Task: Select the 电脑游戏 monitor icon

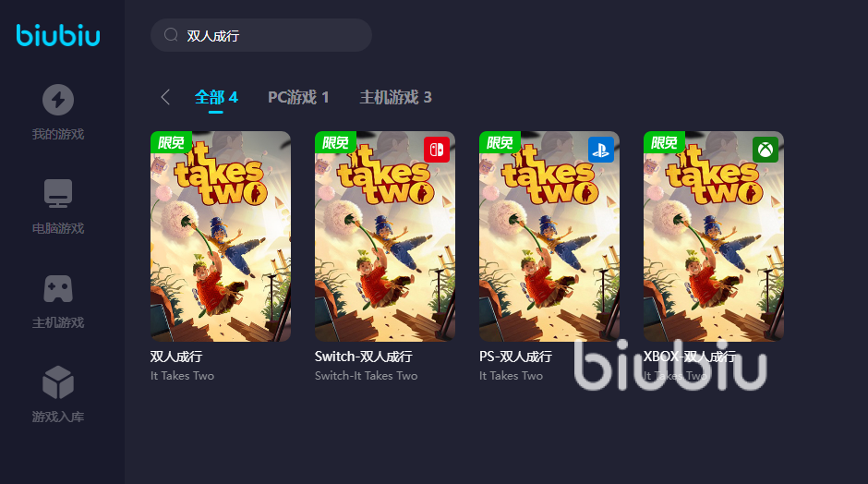Action: (x=58, y=193)
